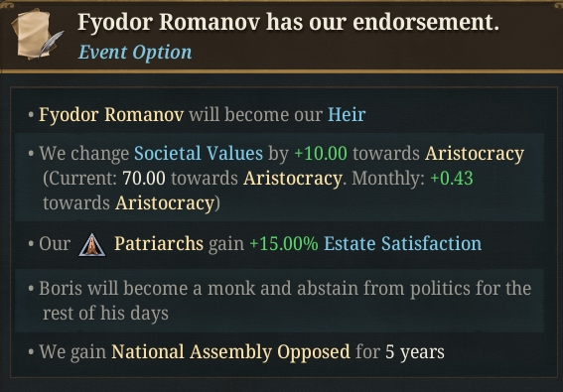Select the Patriarchs estate name

[x=159, y=243]
